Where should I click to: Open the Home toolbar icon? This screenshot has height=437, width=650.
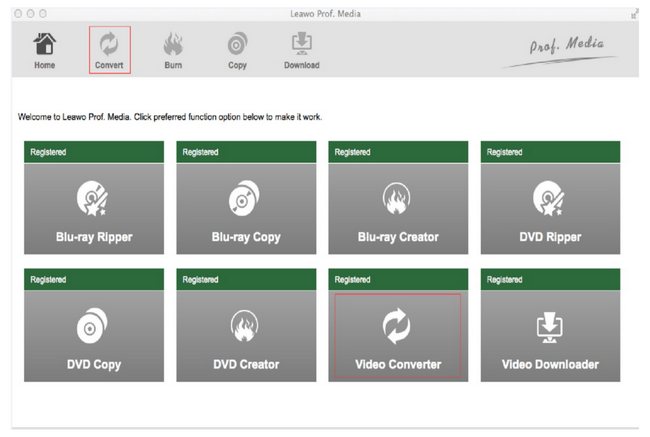[45, 50]
